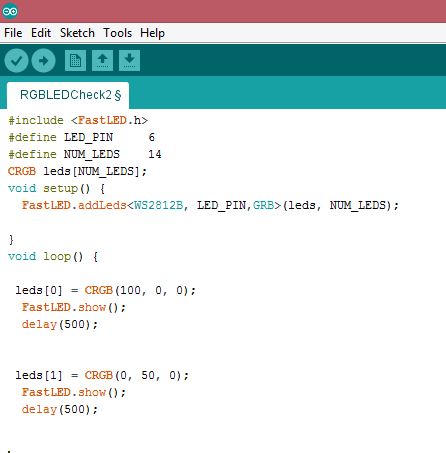Screen dimensions: 446x453
Task: Click the WS2812B text in addLeds line
Action: [159, 205]
